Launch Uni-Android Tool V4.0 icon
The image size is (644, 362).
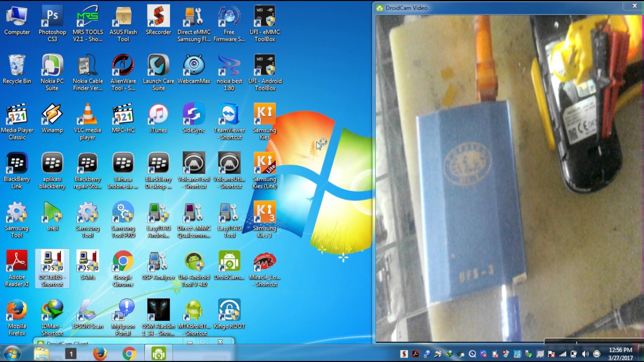[x=194, y=269]
